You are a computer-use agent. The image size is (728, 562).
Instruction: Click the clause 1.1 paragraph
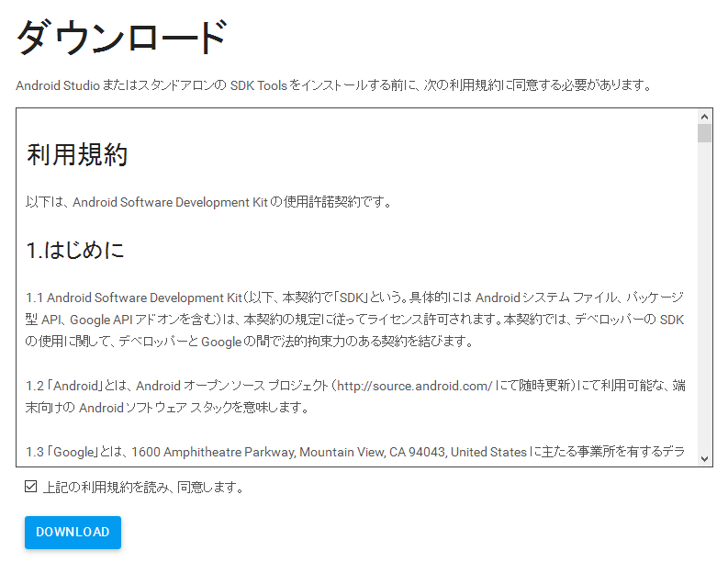[x=355, y=320]
